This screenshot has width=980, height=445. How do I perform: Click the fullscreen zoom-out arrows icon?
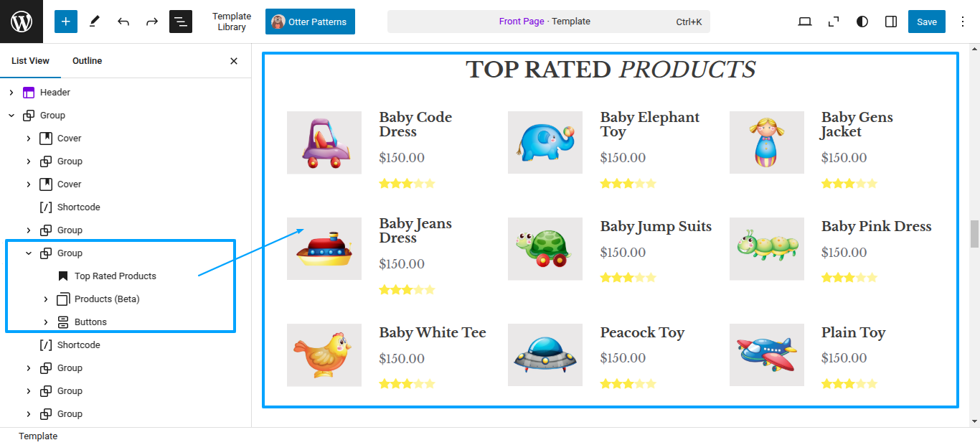click(x=834, y=22)
